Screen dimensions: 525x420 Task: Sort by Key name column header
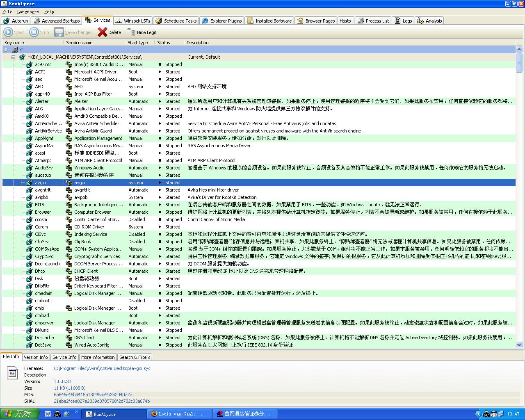[33, 43]
